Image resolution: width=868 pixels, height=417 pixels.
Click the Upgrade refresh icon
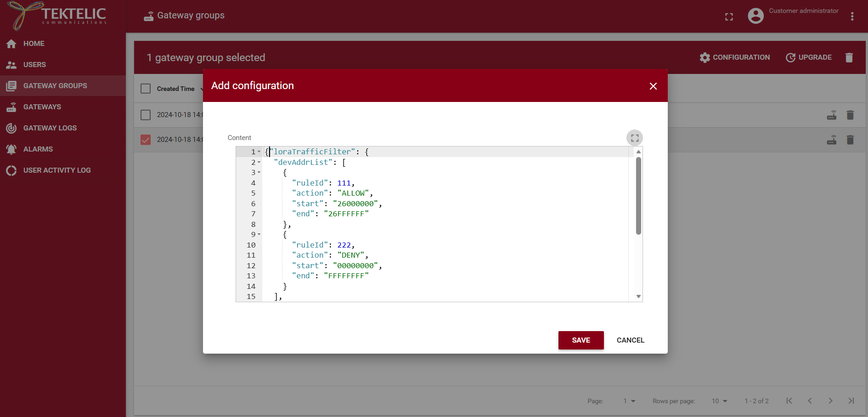[790, 57]
